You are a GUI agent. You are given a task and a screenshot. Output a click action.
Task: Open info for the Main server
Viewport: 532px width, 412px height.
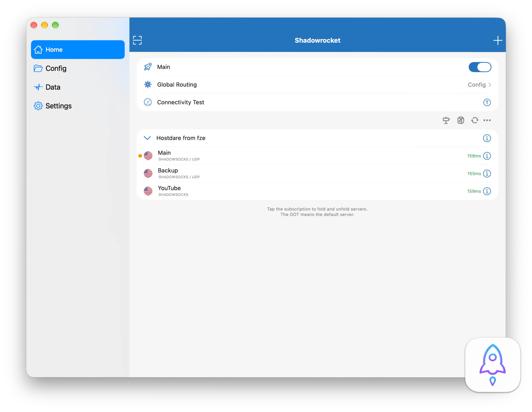coord(487,156)
